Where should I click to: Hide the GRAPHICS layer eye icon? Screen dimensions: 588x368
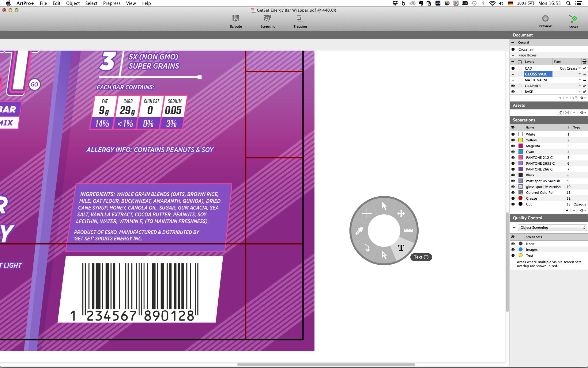coord(513,86)
